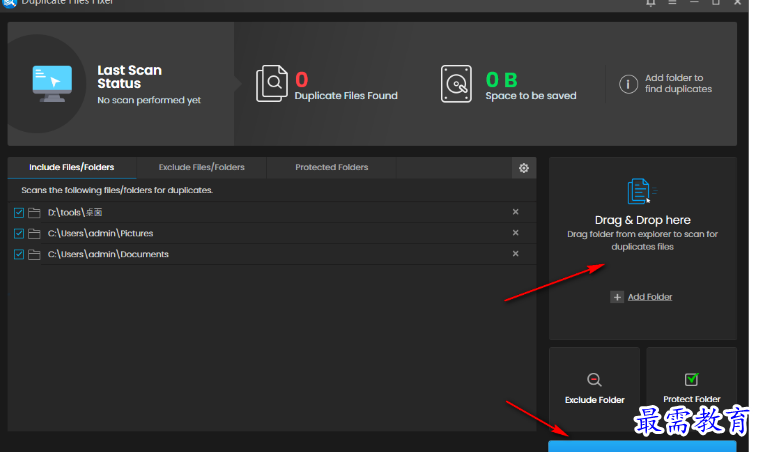Click the folder icon of D:\tools row
Screen dimensions: 758x452
(34, 213)
